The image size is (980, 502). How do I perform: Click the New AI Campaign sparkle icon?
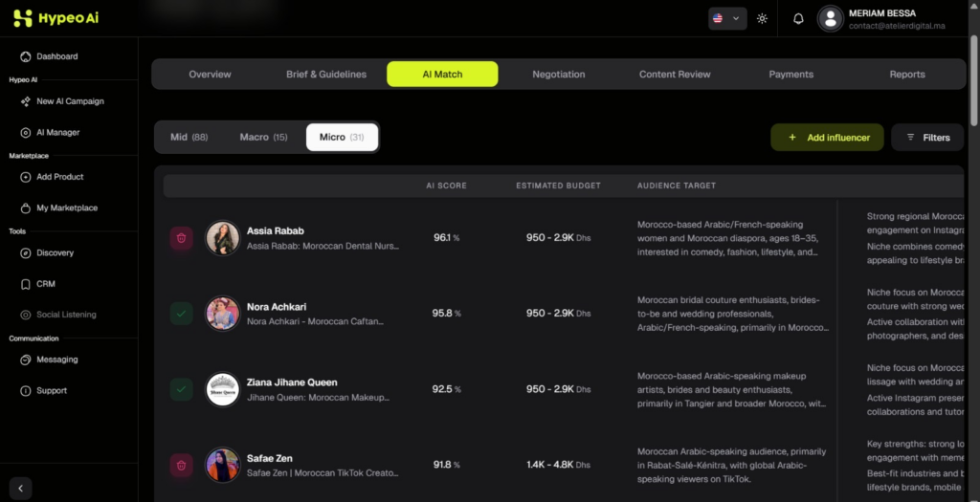[x=26, y=101]
